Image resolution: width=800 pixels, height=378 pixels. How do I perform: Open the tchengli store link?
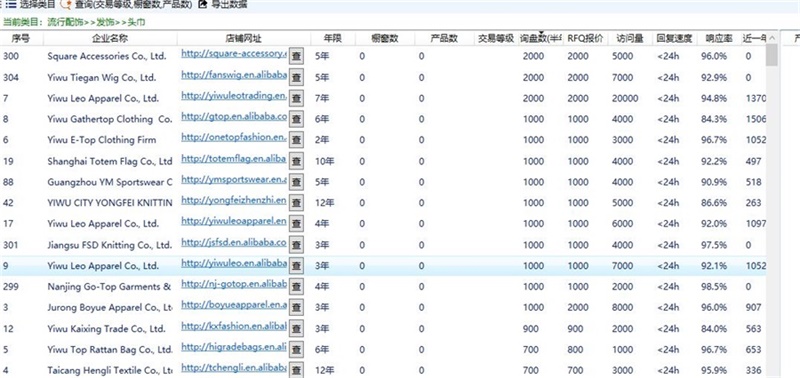point(234,368)
